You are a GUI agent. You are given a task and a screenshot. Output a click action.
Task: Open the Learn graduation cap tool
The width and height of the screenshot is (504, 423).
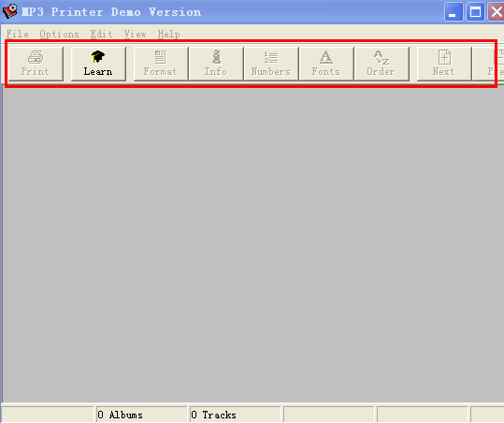98,64
